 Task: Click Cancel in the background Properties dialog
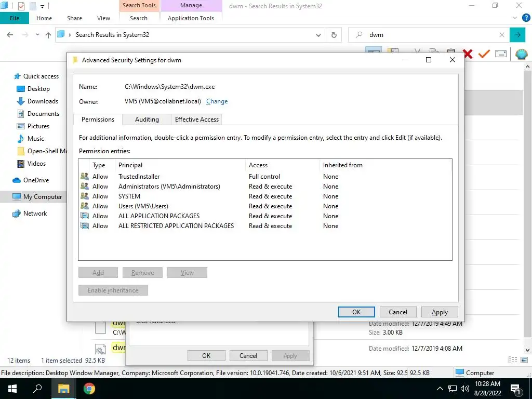point(248,355)
